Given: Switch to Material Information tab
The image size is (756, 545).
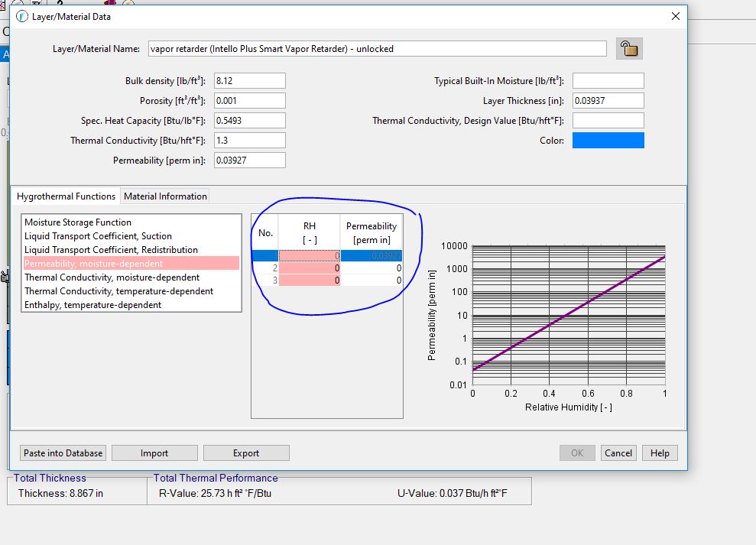Looking at the screenshot, I should coord(165,196).
